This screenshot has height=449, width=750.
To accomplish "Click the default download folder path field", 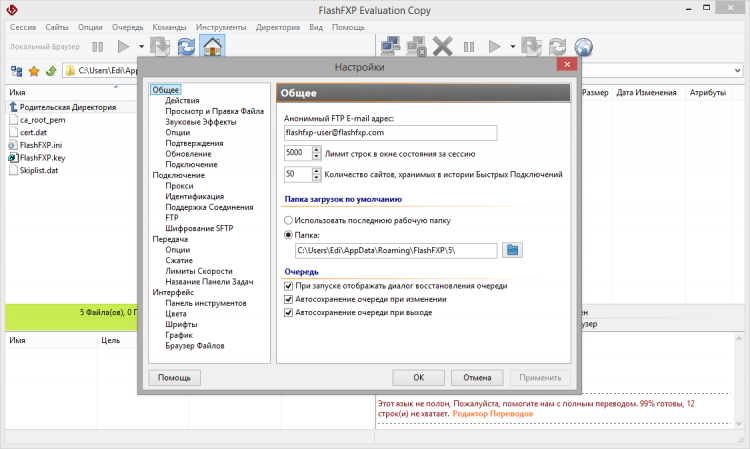I will 396,251.
